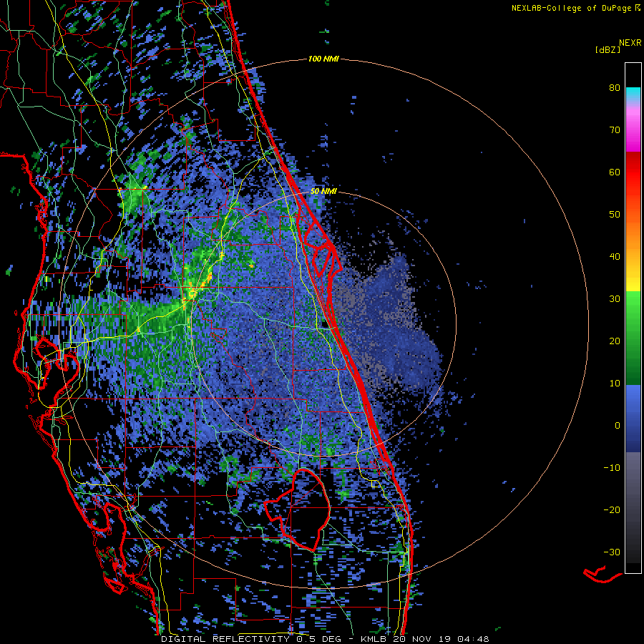Click the -30 dBZ scale value
This screenshot has width=644, height=644.
pyautogui.click(x=612, y=552)
